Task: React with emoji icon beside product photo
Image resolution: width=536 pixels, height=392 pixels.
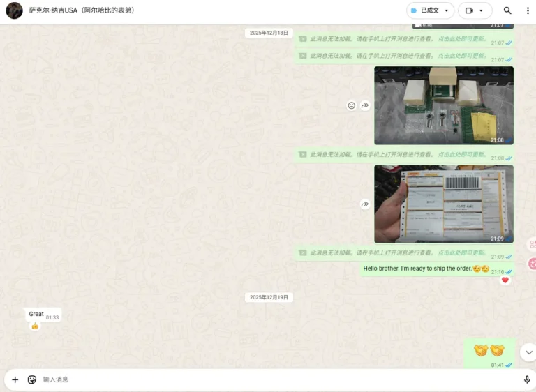Action: coord(352,105)
